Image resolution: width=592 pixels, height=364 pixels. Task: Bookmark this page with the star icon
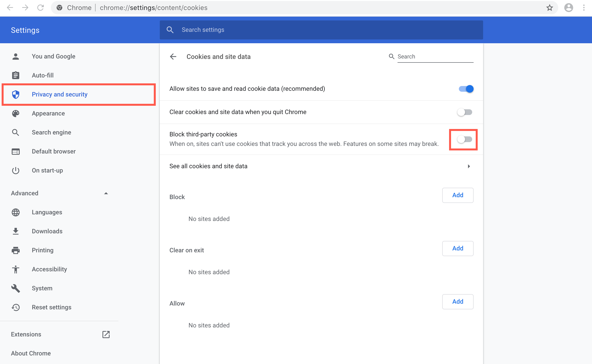coord(550,7)
